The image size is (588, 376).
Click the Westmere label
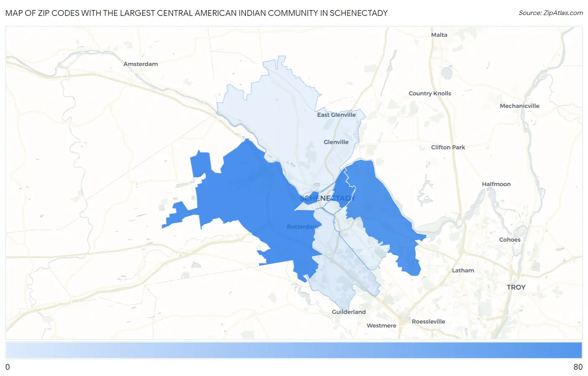click(381, 325)
